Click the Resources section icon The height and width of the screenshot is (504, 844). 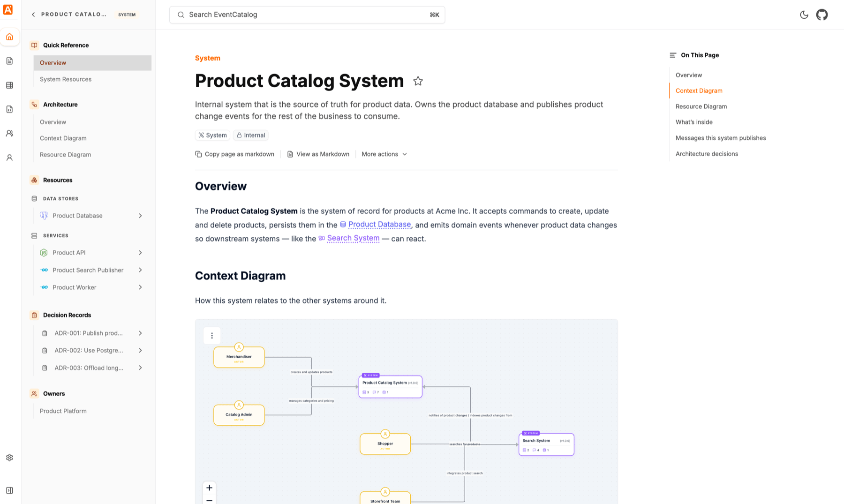click(x=34, y=180)
